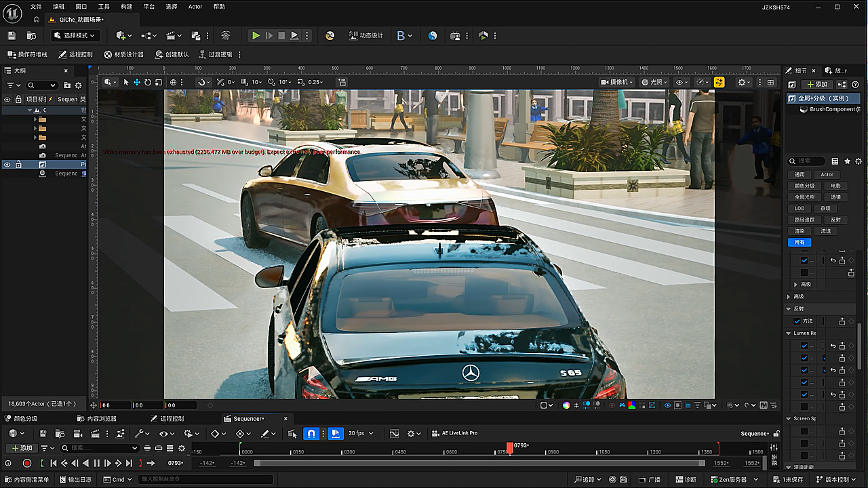
Task: Click the 输入控制台命令 console input field
Action: tap(206, 479)
